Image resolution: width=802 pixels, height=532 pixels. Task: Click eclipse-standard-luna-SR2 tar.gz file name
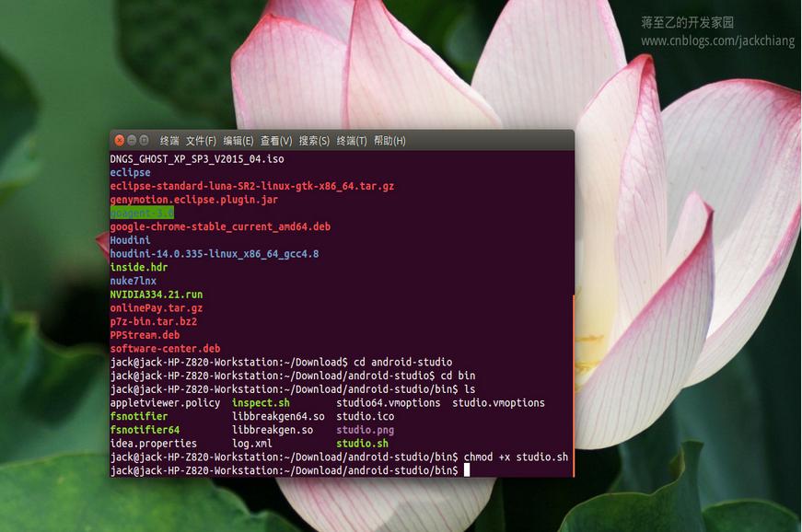point(252,186)
